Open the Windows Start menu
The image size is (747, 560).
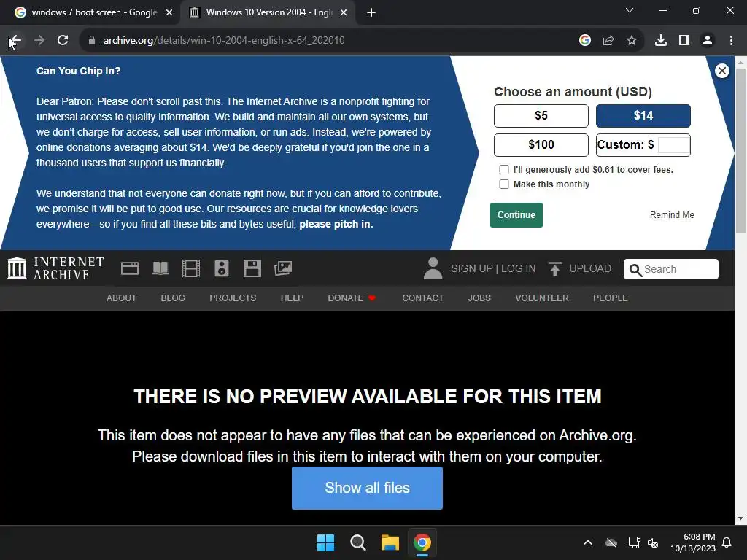(326, 542)
